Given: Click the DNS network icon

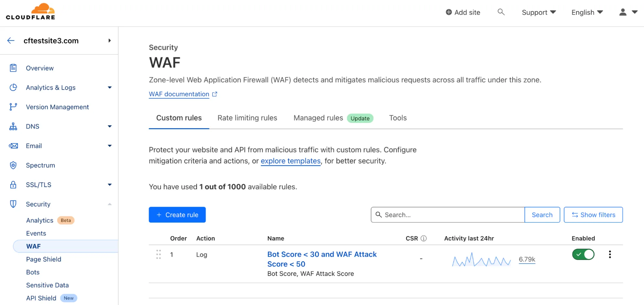Looking at the screenshot, I should pos(13,126).
